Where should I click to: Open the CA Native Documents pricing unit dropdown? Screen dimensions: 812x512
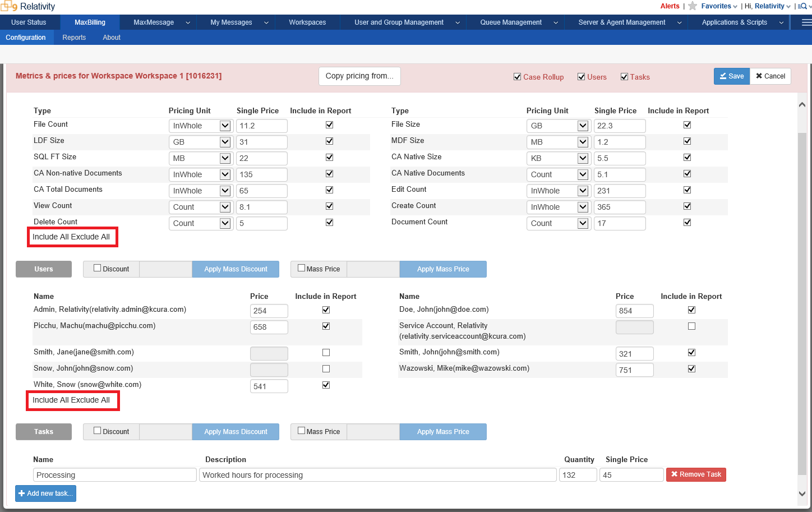[558, 175]
